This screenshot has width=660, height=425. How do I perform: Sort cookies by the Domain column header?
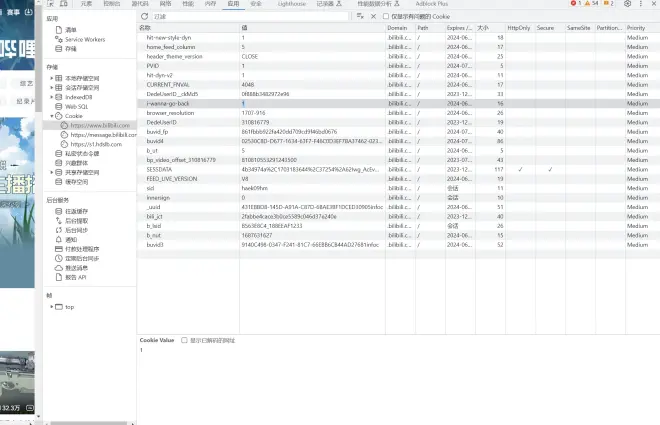[398, 28]
